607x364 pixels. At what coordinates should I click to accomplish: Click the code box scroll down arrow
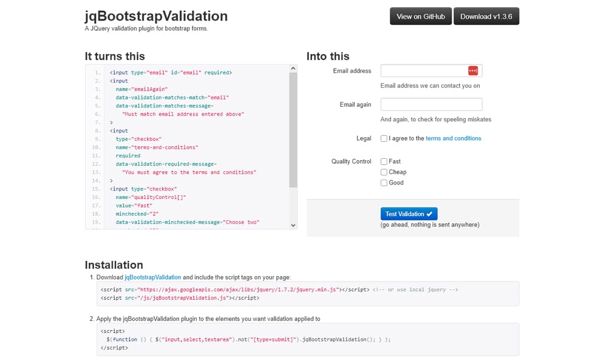(293, 225)
